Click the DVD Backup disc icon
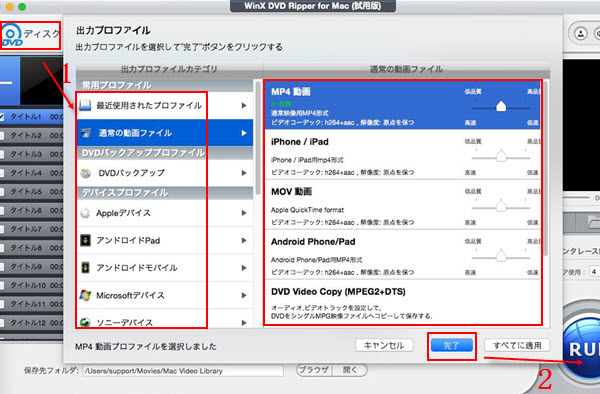The width and height of the screenshot is (600, 394). (x=86, y=173)
